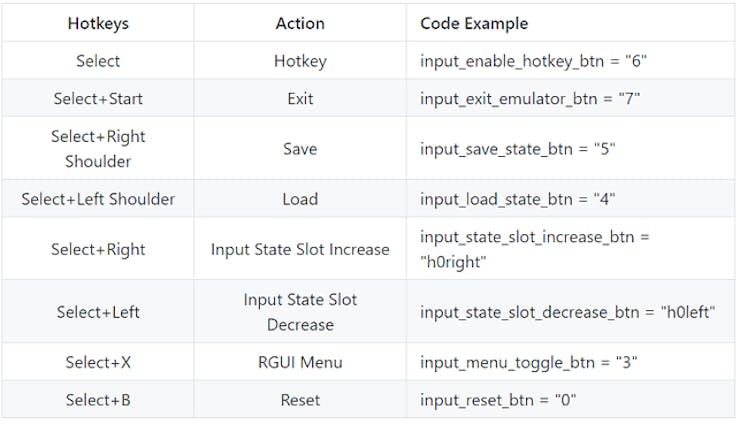Select the input_exit_emulator_btn code example
Screen dimensions: 740x424
tap(529, 99)
